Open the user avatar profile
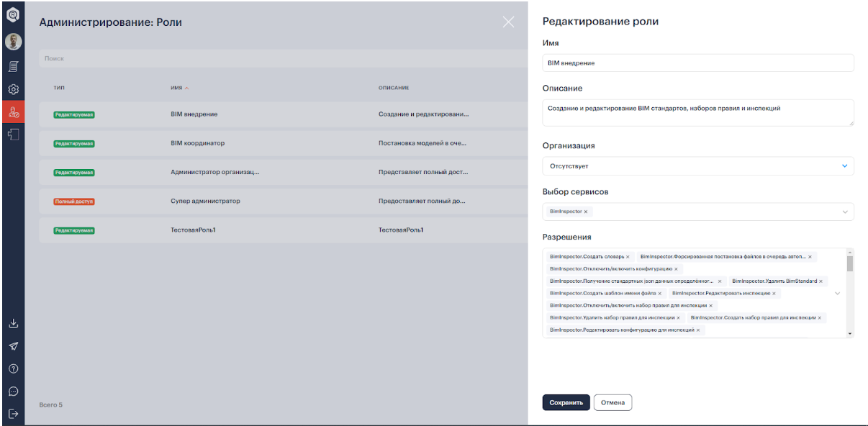The height and width of the screenshot is (426, 868). point(13,42)
